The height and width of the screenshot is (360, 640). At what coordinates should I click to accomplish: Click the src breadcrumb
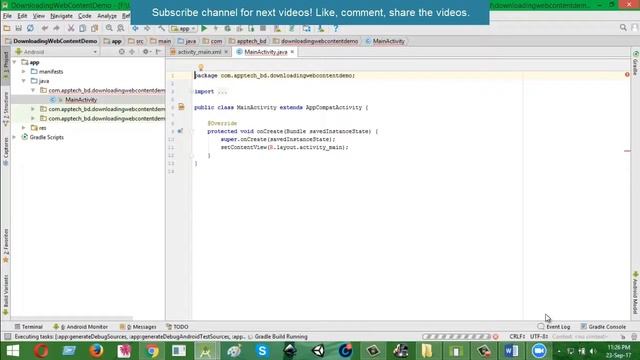(x=136, y=41)
